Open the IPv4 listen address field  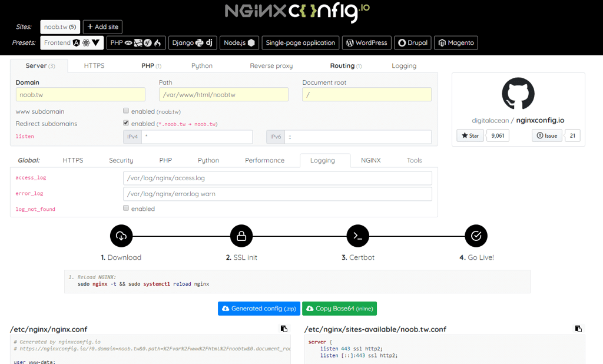coord(196,137)
